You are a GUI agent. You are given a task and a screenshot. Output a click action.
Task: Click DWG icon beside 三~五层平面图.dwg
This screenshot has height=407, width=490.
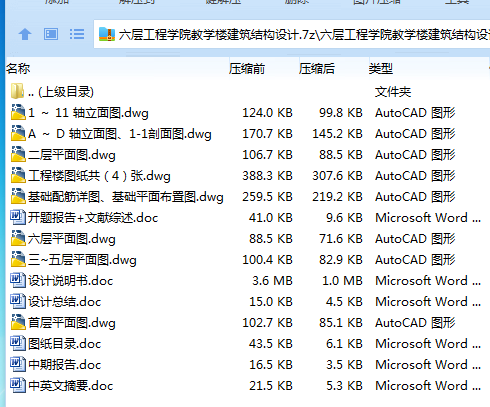(x=18, y=259)
